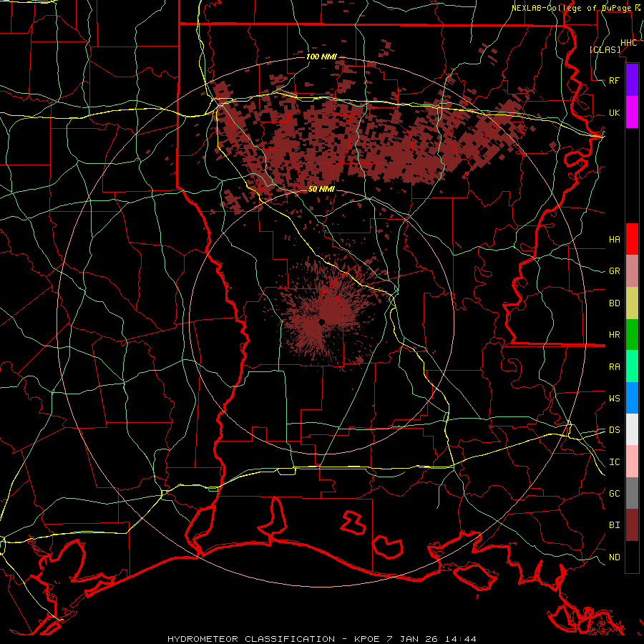The width and height of the screenshot is (644, 644).
Task: Click the IC legend label
Action: [x=615, y=462]
